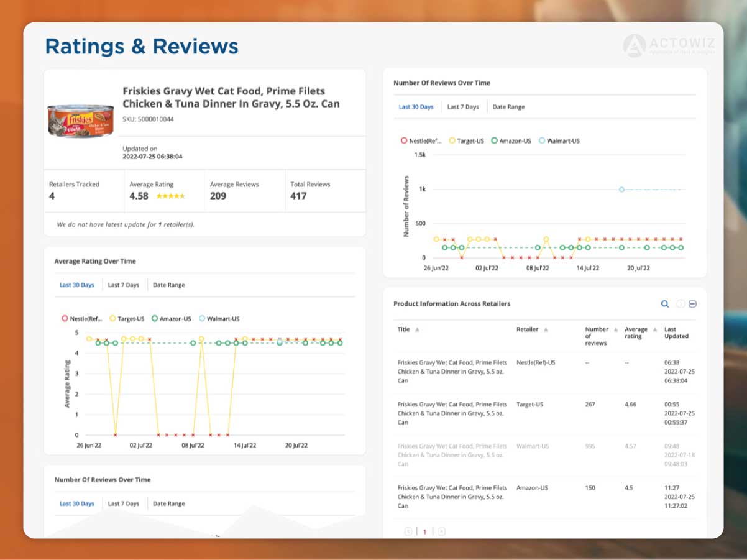
Task: Toggle Nestle(Ref) series in Average Rating chart legend
Action: [82, 319]
